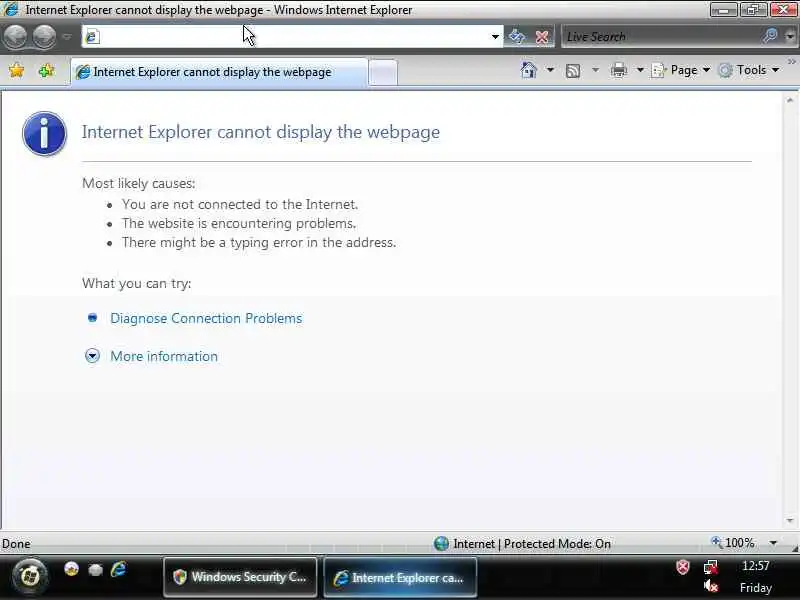Click the 12:57 system clock
This screenshot has width=800, height=600.
[x=756, y=566]
